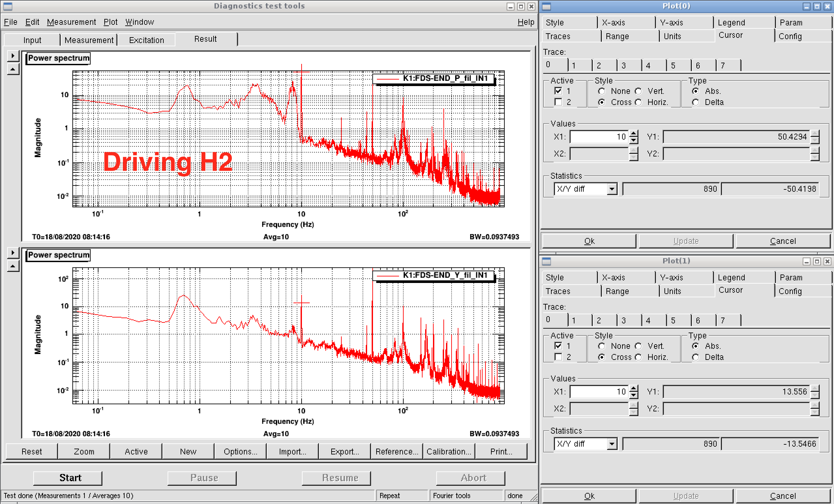Click the X1 input field in Plot(1)

tap(599, 392)
